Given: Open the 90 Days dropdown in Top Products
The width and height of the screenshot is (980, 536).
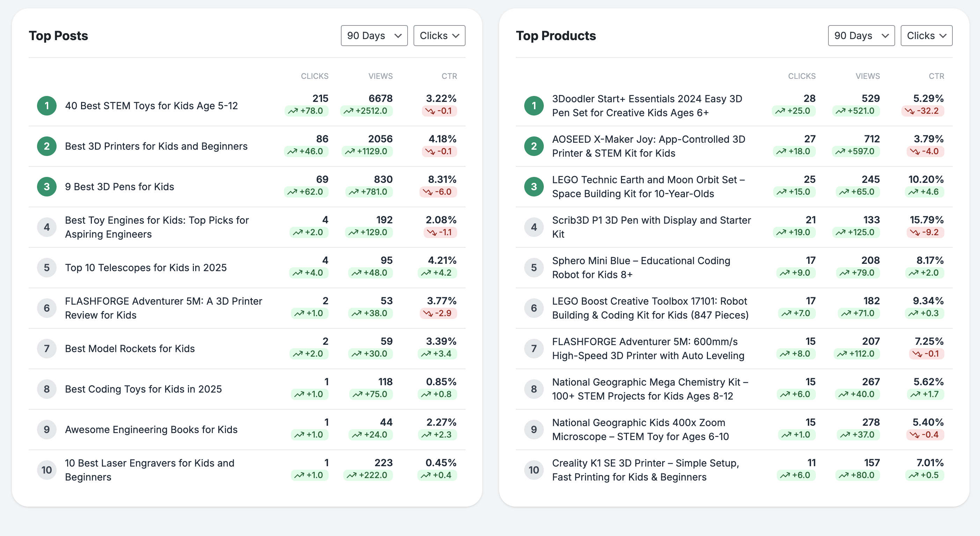Looking at the screenshot, I should (x=861, y=35).
